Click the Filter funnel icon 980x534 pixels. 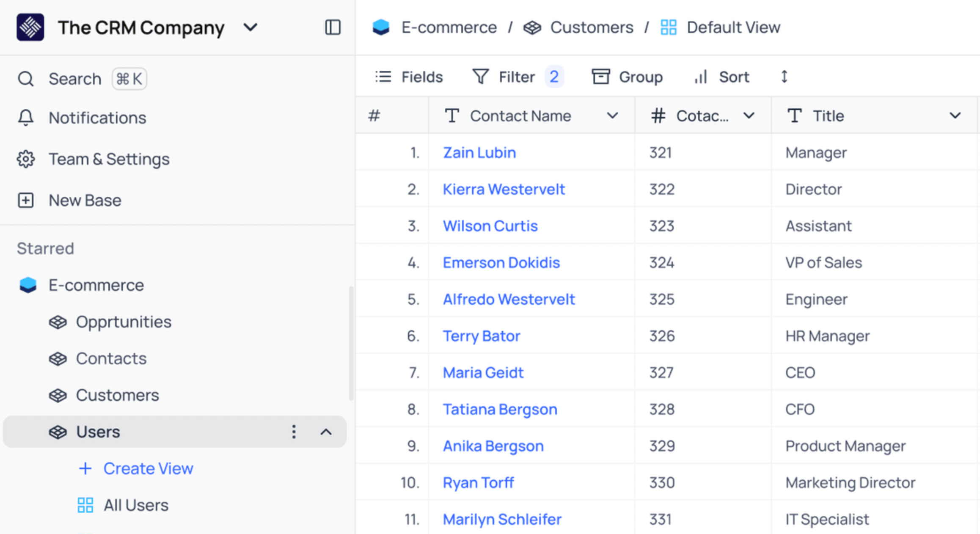click(x=480, y=77)
